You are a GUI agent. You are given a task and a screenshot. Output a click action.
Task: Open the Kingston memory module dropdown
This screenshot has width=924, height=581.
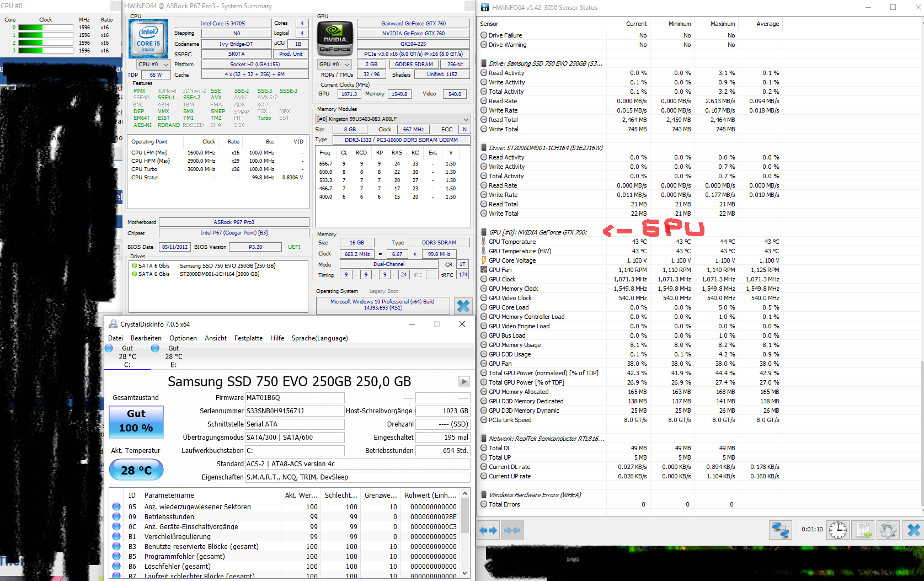click(x=393, y=119)
